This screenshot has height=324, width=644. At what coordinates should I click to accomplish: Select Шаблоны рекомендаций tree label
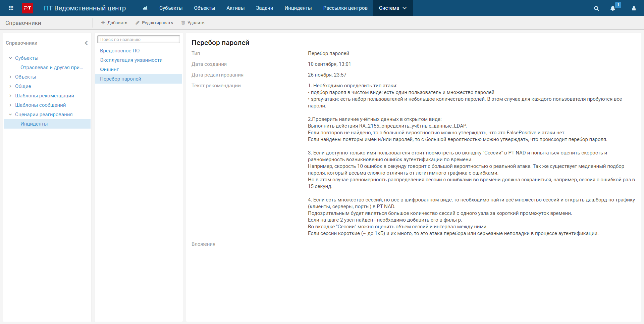(x=45, y=96)
